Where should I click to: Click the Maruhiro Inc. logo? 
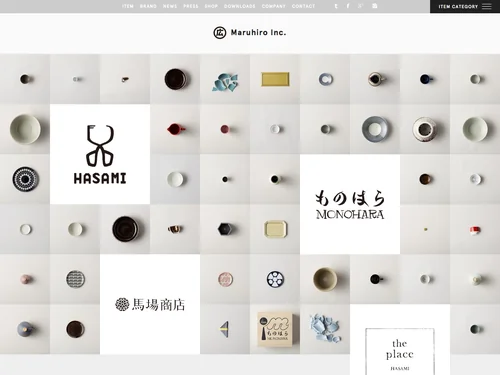coord(250,33)
